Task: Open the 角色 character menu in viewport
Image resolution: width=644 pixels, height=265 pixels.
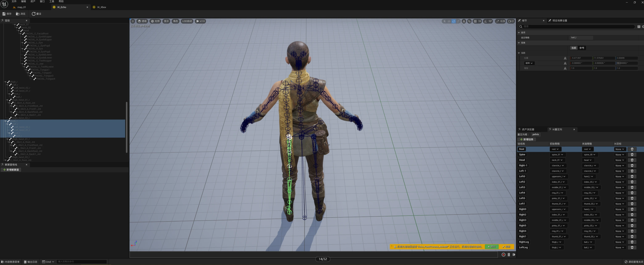Action: pos(176,21)
